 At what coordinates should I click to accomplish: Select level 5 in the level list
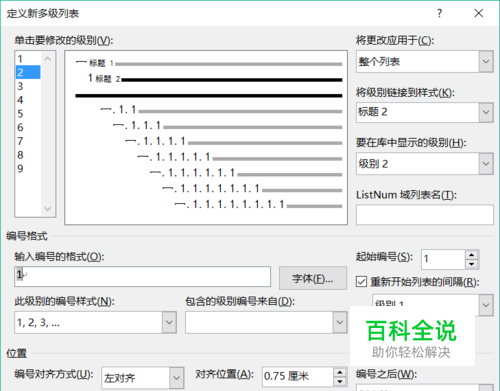click(x=28, y=114)
